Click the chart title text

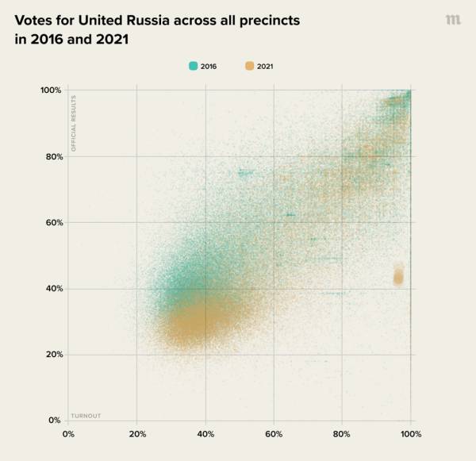click(x=157, y=29)
